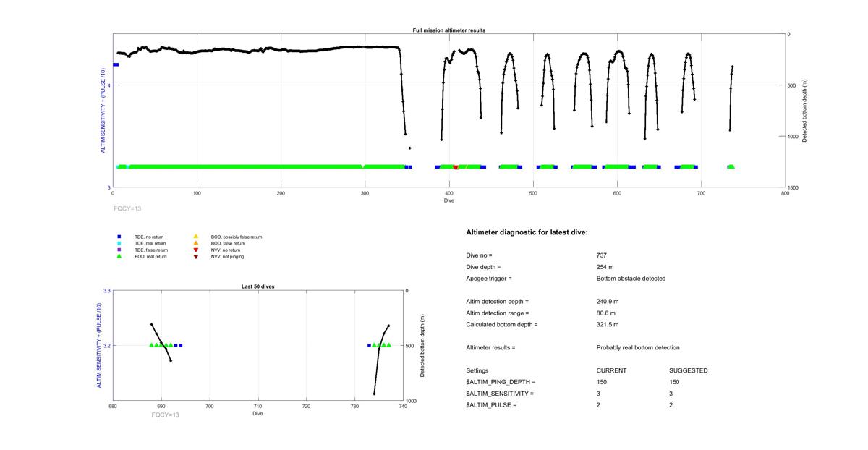Click the x-axis tick label 710 on the Last 50 dives chart
This screenshot has height=450, width=868.
point(258,407)
